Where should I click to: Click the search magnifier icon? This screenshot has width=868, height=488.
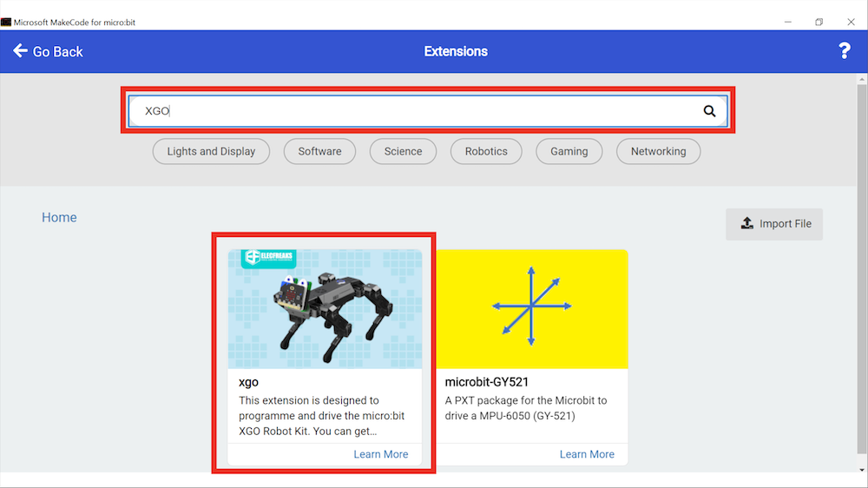(709, 111)
